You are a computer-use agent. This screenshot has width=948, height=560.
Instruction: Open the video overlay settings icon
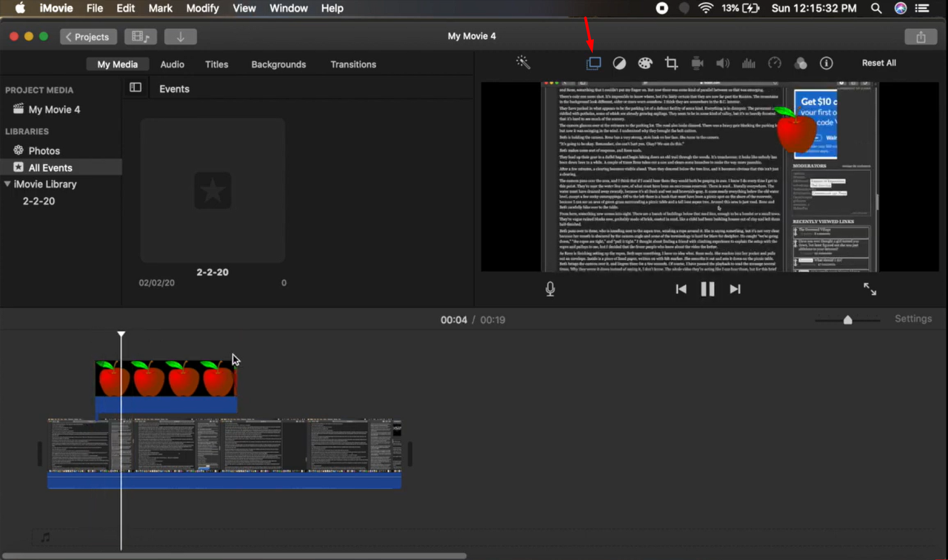click(x=593, y=63)
